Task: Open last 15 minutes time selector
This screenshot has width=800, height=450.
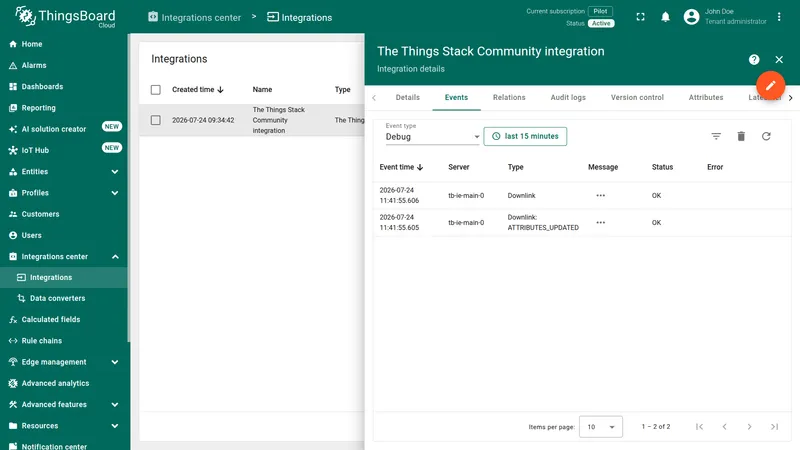Action: (525, 136)
